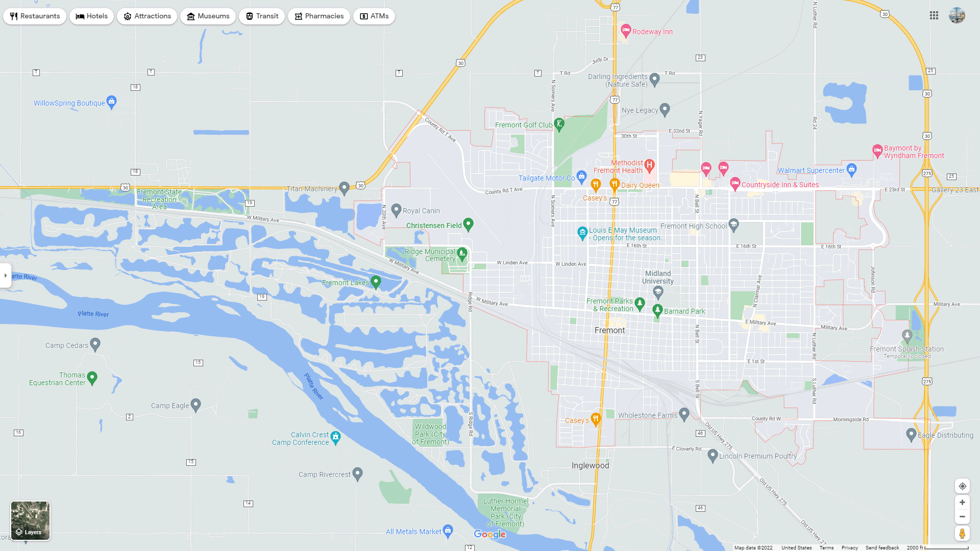The width and height of the screenshot is (980, 551).
Task: Expand the left panel arrow
Action: (5, 275)
